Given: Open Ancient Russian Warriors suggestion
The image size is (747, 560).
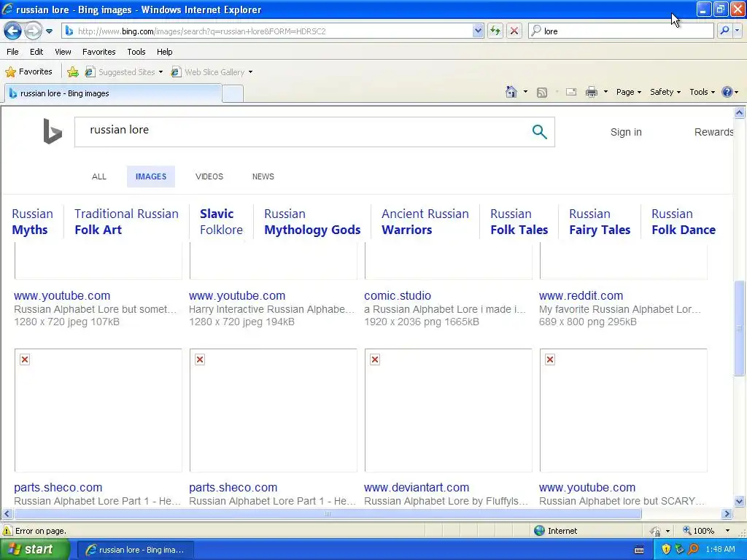Looking at the screenshot, I should 425,222.
